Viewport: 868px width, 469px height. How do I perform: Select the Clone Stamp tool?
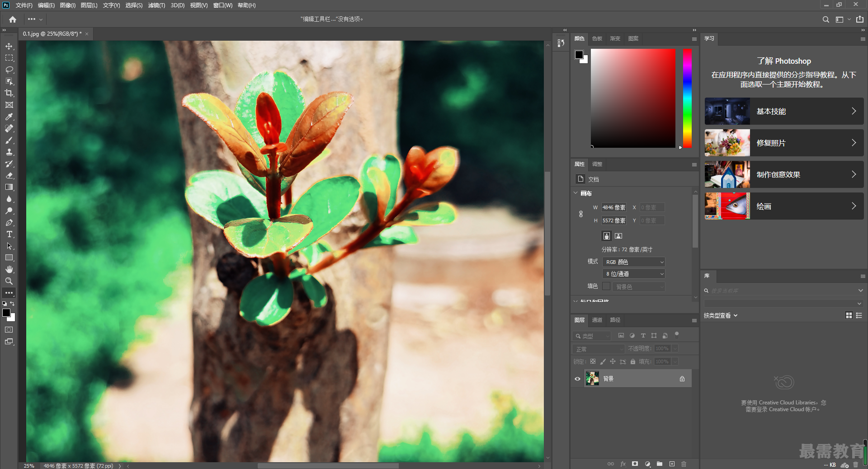tap(9, 152)
